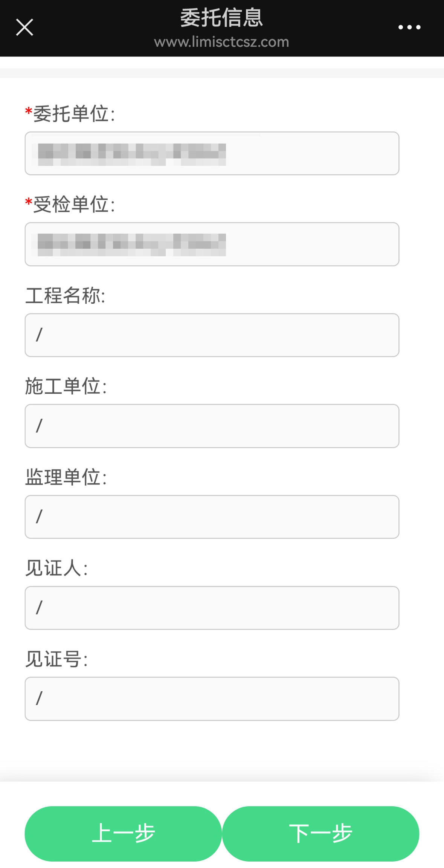
Task: Click the 见证人 input field
Action: (212, 608)
